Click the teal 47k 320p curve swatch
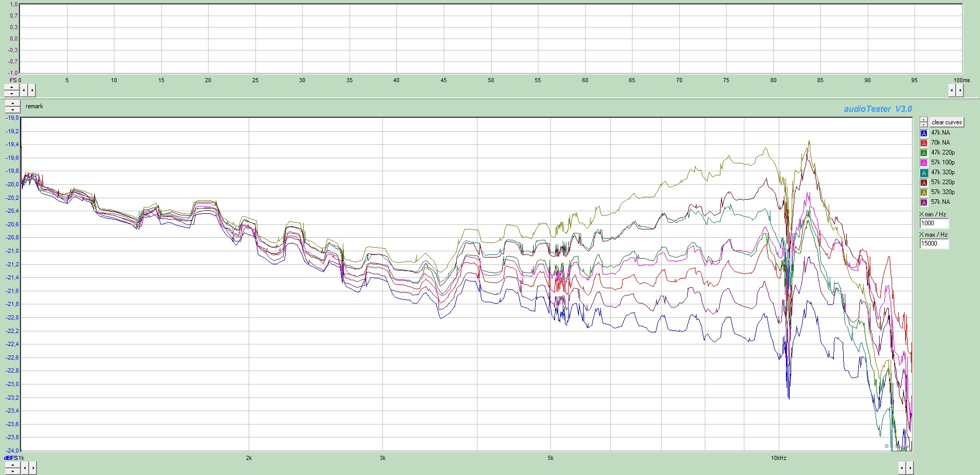Viewport: 980px width, 475px height. pos(924,173)
